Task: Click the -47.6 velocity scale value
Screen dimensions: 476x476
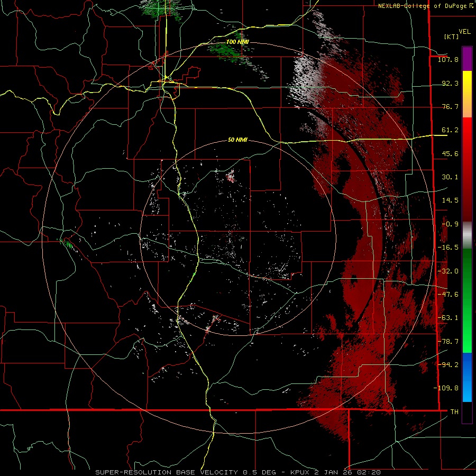Action: (448, 295)
